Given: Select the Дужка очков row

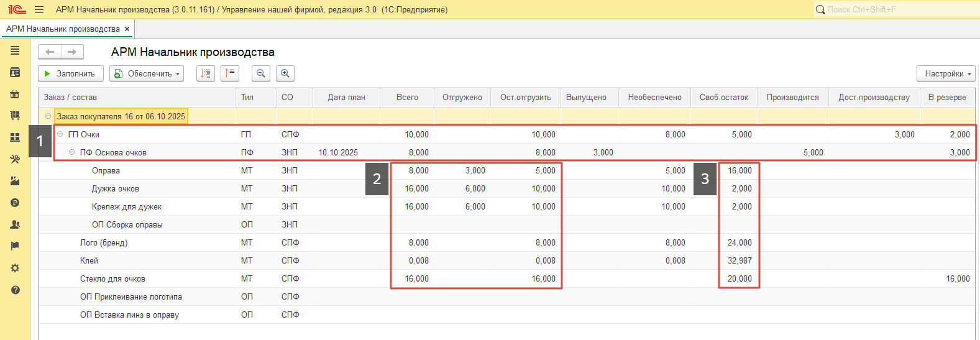Looking at the screenshot, I should (x=506, y=188).
